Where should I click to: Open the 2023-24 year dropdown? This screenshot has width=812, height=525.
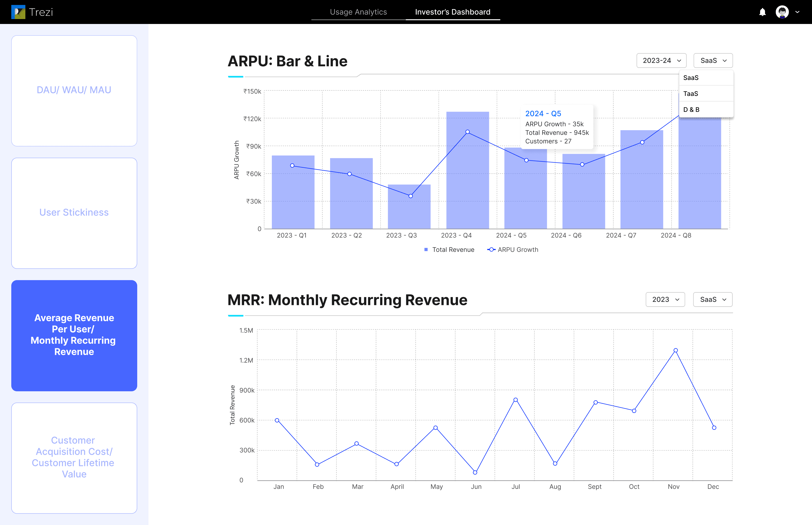click(661, 60)
